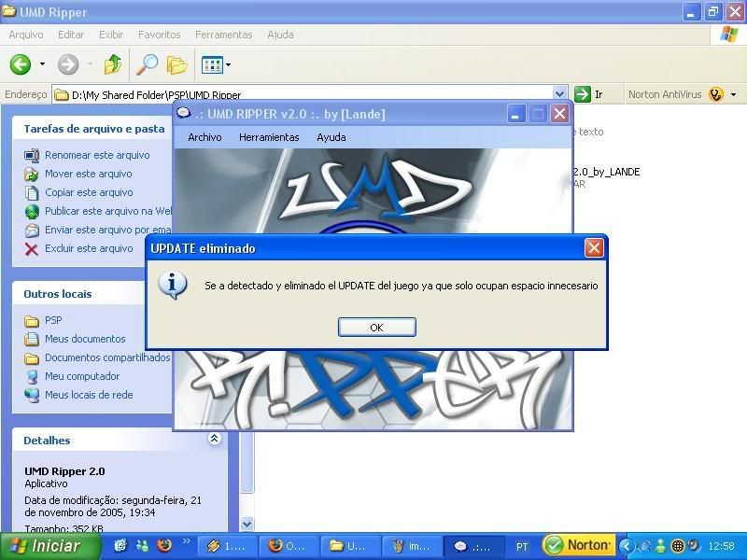Open Norton AntiVirus toolbar dropdown arrow
The height and width of the screenshot is (560, 747).
[x=734, y=94]
